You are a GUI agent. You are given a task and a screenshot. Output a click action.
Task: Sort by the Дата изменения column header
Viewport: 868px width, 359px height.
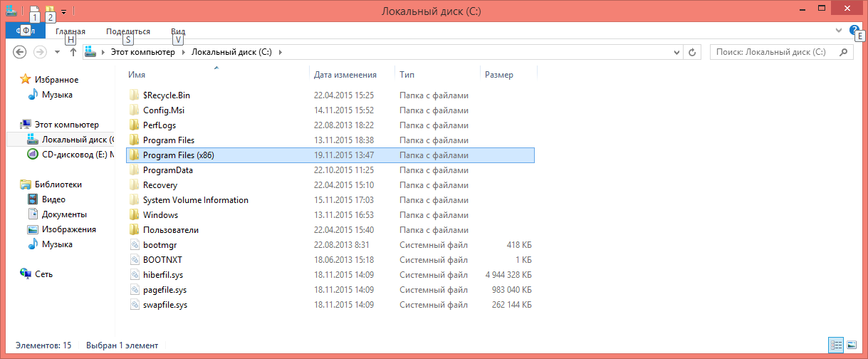(x=345, y=75)
